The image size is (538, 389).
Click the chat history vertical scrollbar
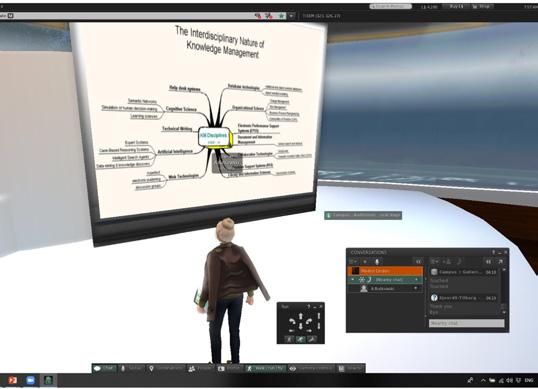(504, 291)
